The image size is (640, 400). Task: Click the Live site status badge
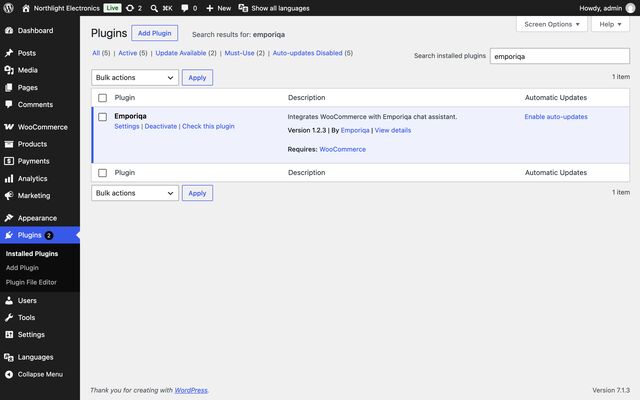(x=112, y=8)
